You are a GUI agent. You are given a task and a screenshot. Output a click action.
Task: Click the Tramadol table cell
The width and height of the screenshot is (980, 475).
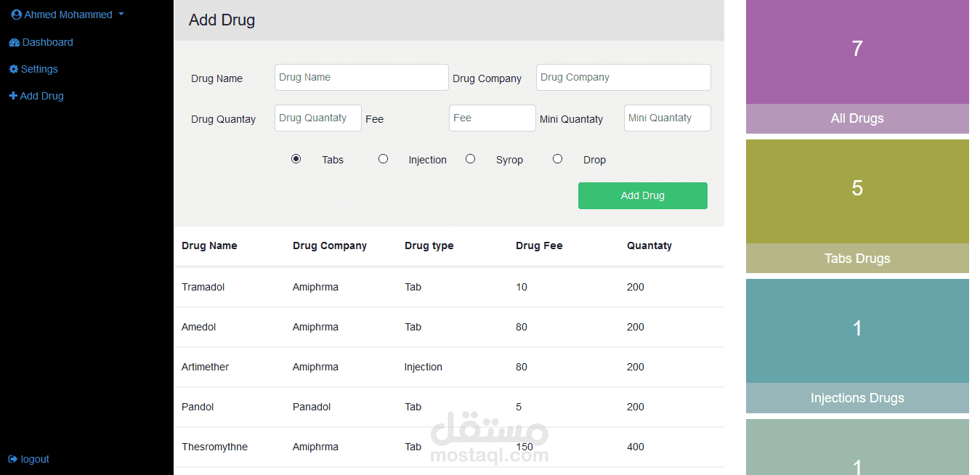[203, 287]
